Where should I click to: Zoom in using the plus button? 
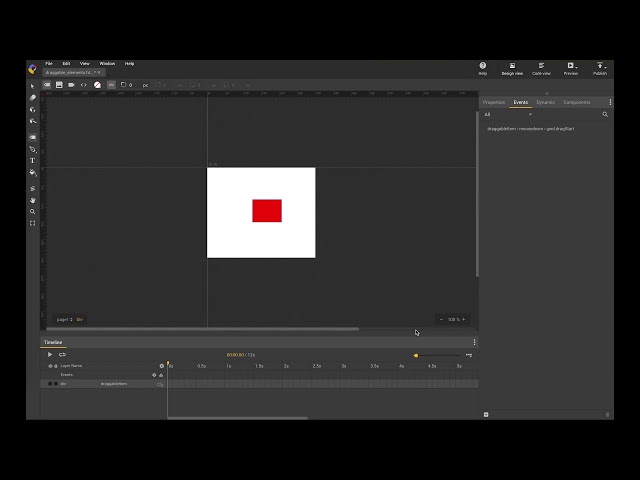pyautogui.click(x=463, y=319)
